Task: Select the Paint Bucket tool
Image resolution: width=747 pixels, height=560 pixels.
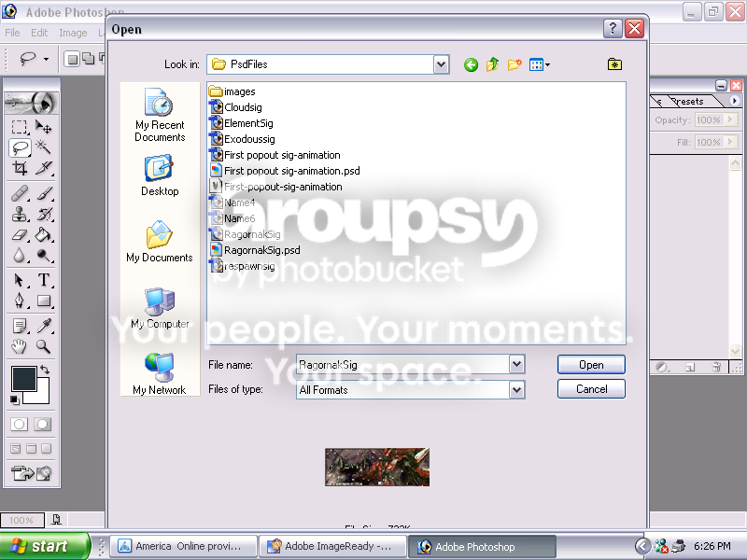Action: tap(43, 235)
